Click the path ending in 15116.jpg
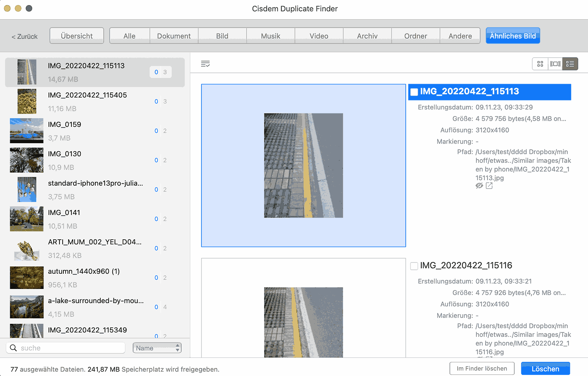 pos(523,339)
